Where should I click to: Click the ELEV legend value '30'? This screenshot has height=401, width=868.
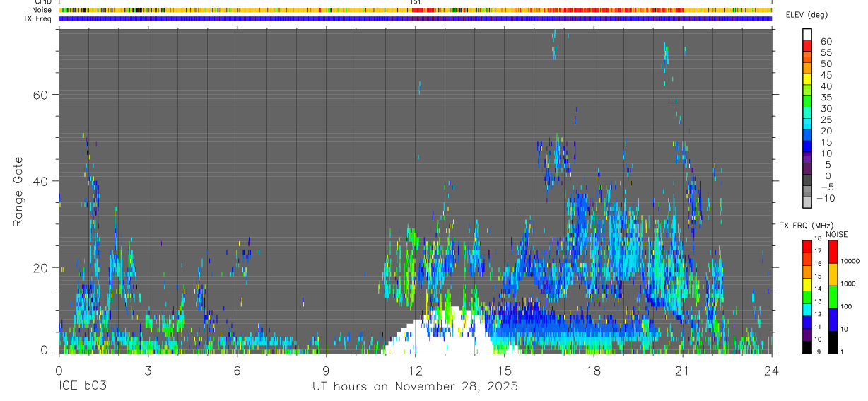click(825, 109)
